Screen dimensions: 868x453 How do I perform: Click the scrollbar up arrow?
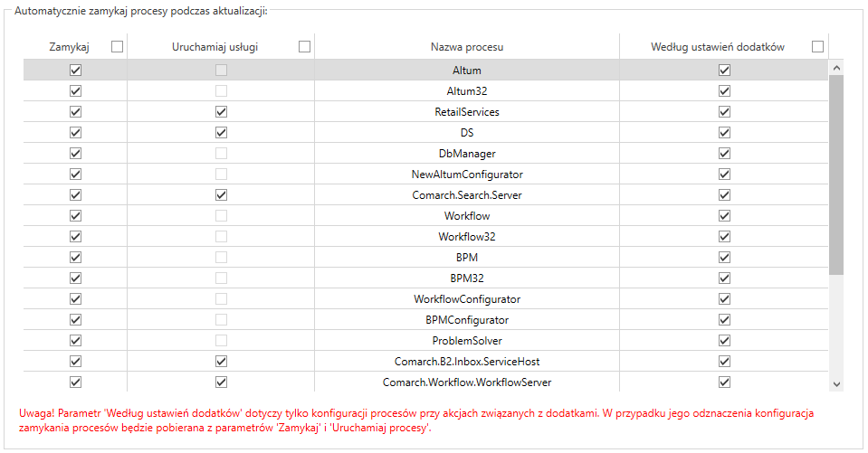(x=836, y=68)
